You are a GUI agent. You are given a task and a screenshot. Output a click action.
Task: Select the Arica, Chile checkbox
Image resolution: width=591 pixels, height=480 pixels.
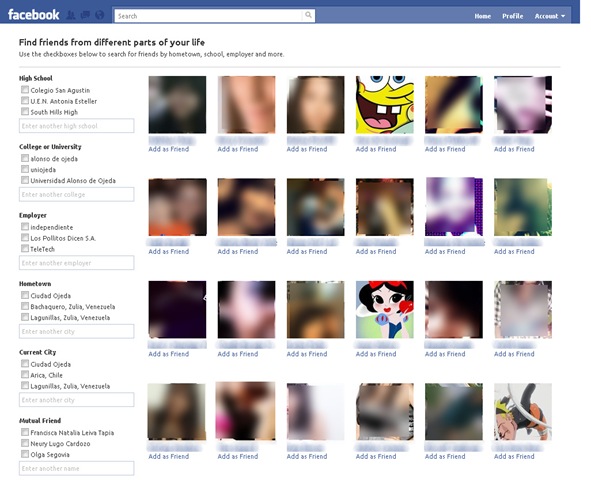pos(25,375)
